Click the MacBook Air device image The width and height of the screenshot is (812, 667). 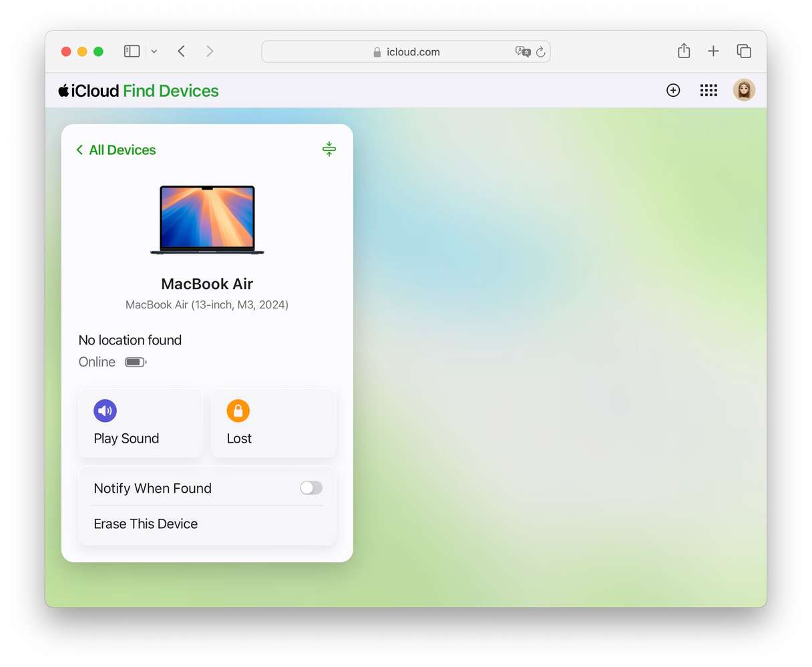(207, 220)
